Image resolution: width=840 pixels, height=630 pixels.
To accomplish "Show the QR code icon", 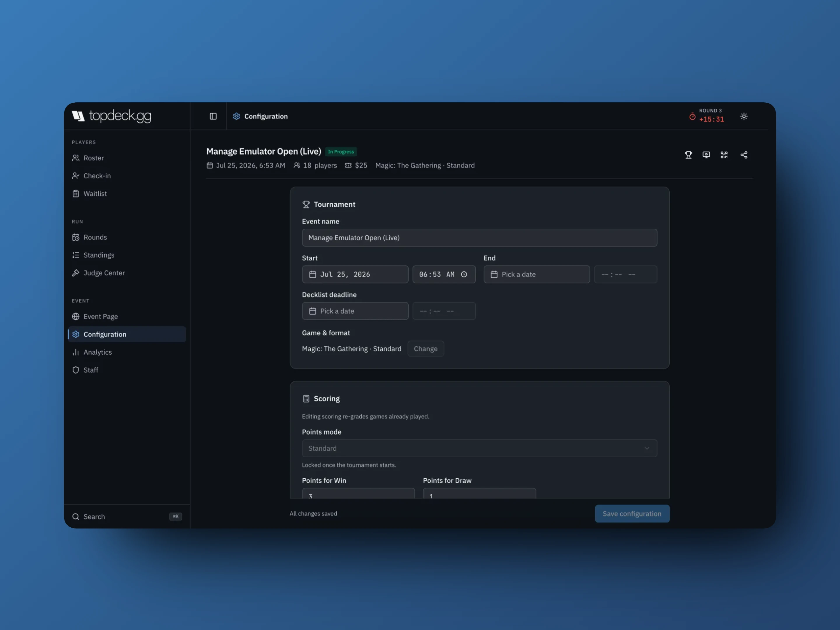I will click(x=724, y=155).
